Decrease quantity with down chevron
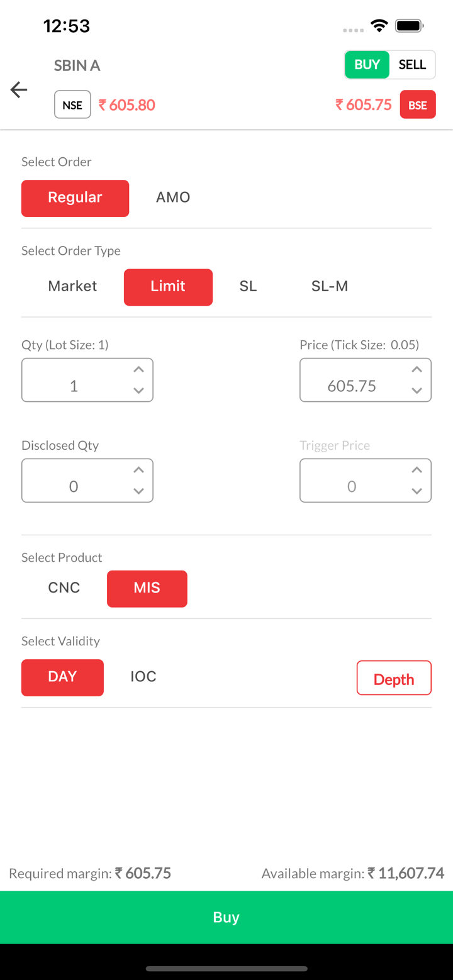453x980 pixels. click(139, 391)
